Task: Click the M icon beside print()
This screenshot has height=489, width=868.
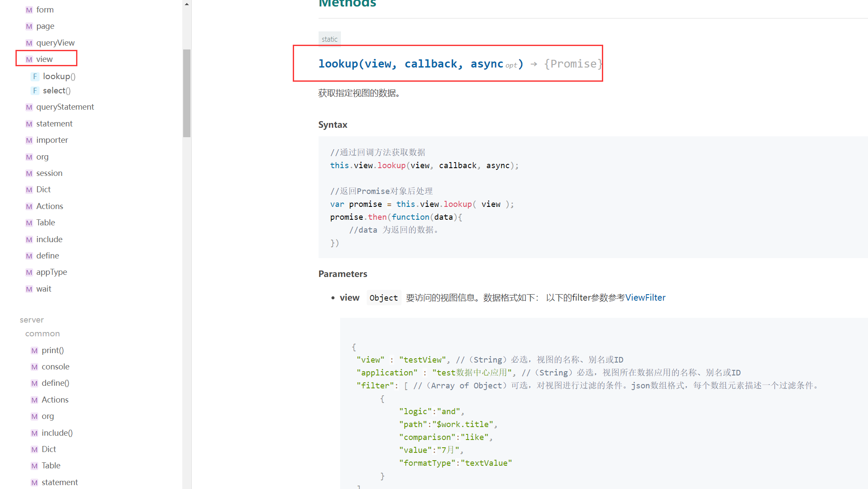Action: coord(34,351)
